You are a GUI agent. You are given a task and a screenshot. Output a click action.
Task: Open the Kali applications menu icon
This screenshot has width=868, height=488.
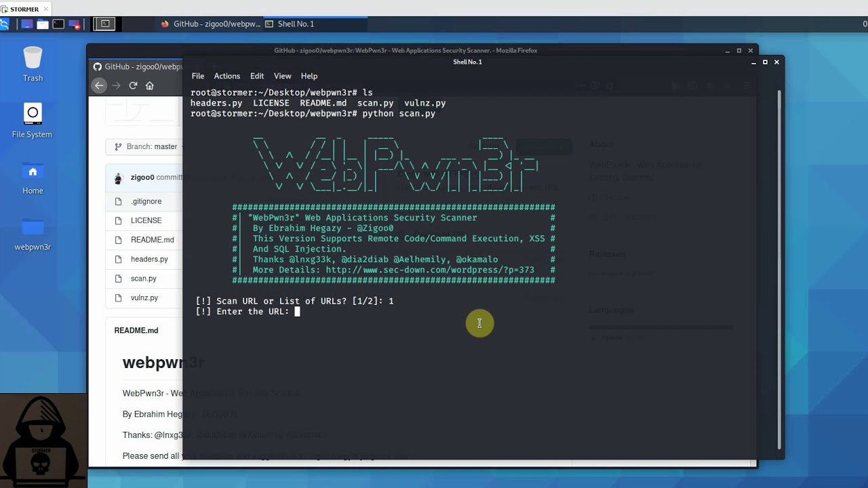coord(3,24)
